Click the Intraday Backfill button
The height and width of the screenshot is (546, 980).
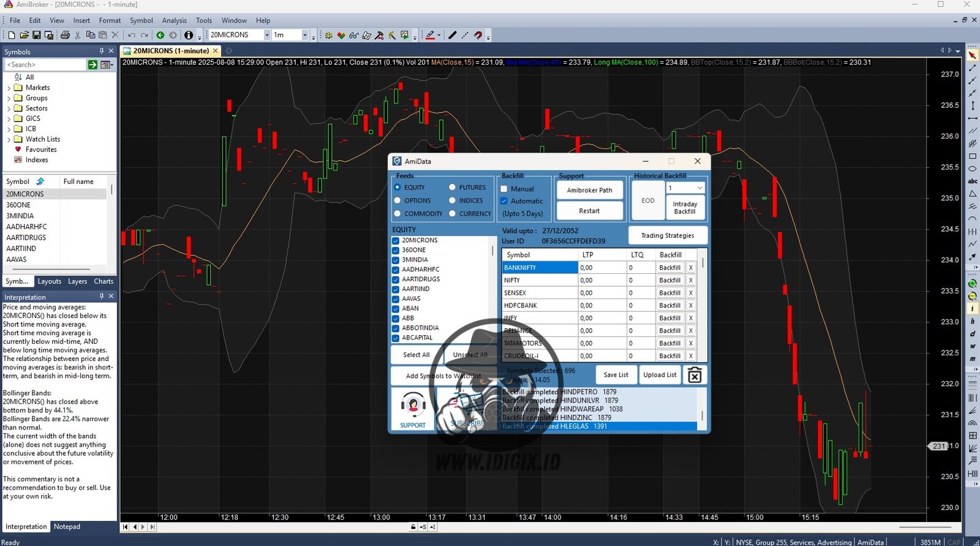point(685,208)
